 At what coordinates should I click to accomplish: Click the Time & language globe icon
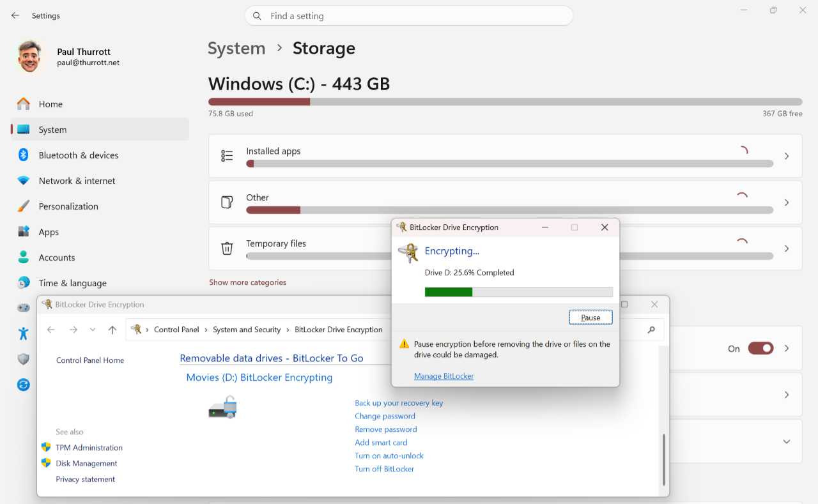coord(24,282)
